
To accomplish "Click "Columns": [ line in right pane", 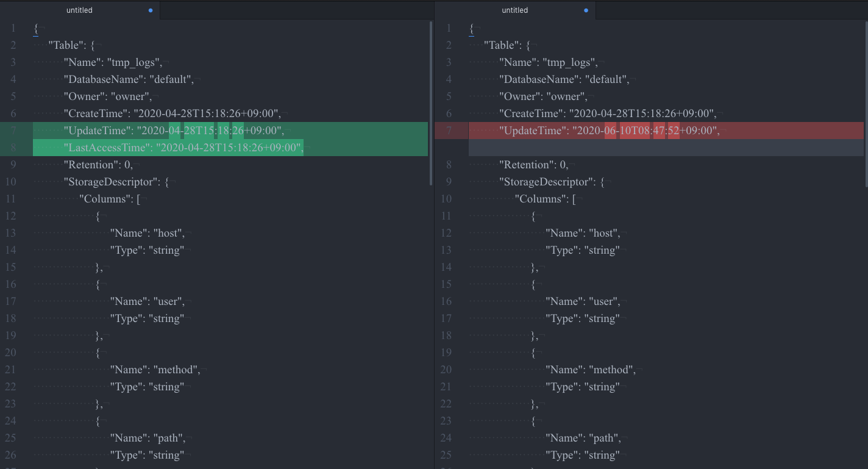I will tap(546, 199).
